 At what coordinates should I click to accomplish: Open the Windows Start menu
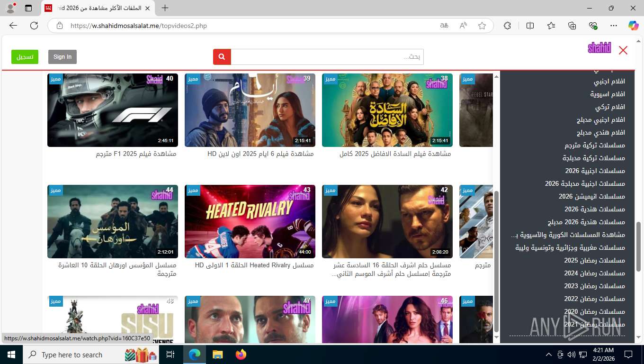click(x=11, y=355)
